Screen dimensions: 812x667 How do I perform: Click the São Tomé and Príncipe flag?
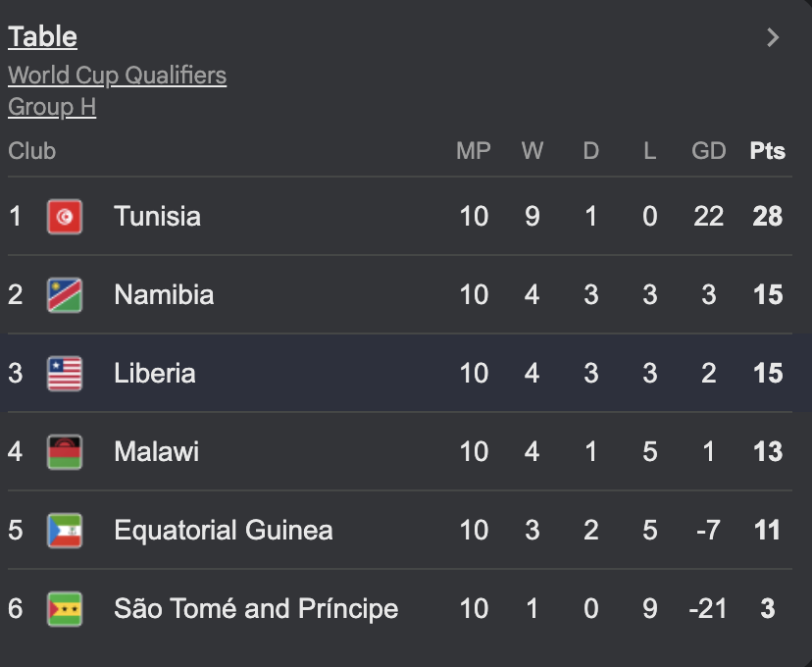[65, 609]
